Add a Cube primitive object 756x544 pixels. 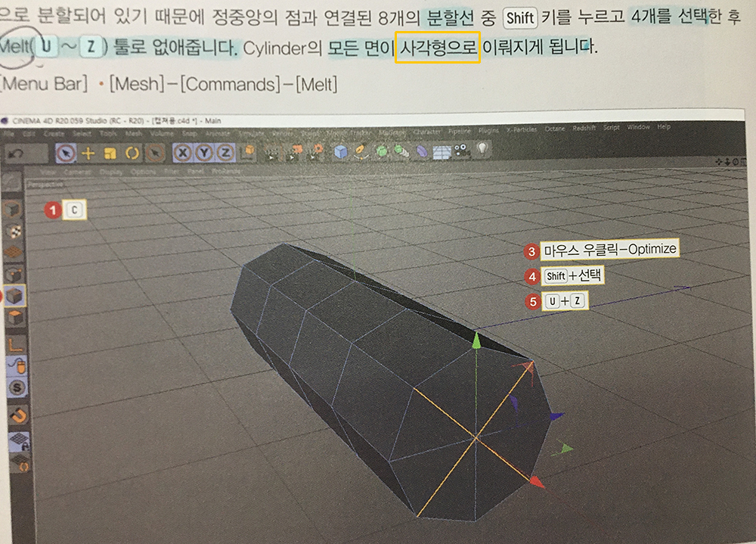click(341, 151)
